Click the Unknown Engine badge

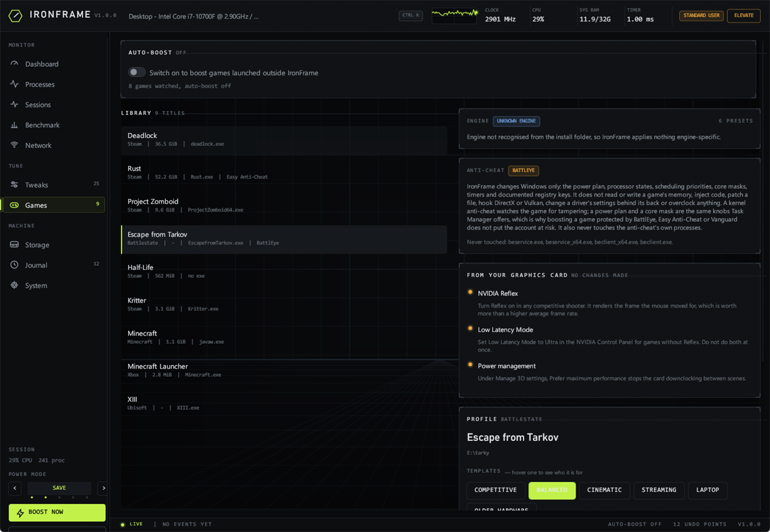point(516,121)
